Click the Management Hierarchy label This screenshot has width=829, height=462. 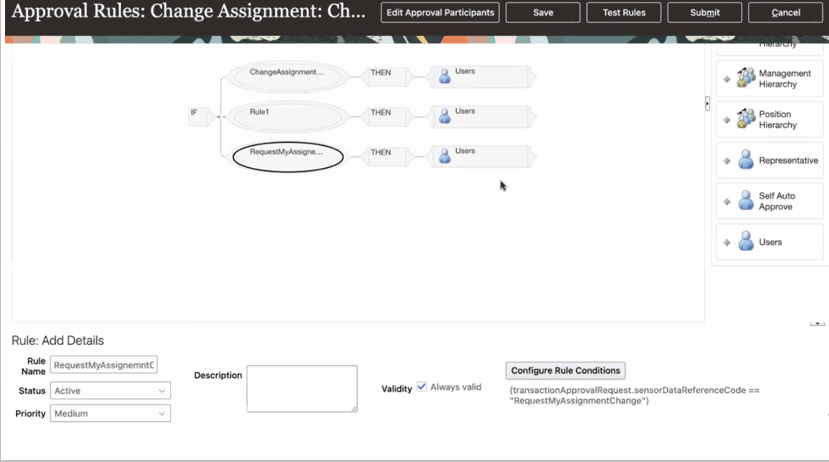[x=785, y=79]
